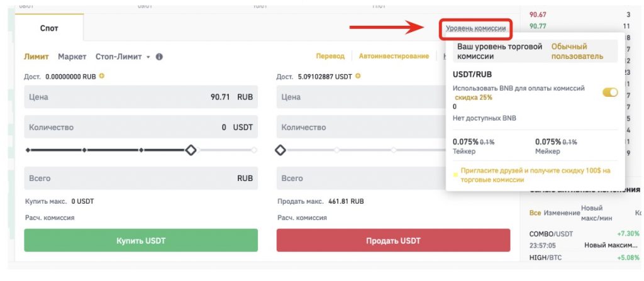Click the buy Цена input field

click(141, 97)
